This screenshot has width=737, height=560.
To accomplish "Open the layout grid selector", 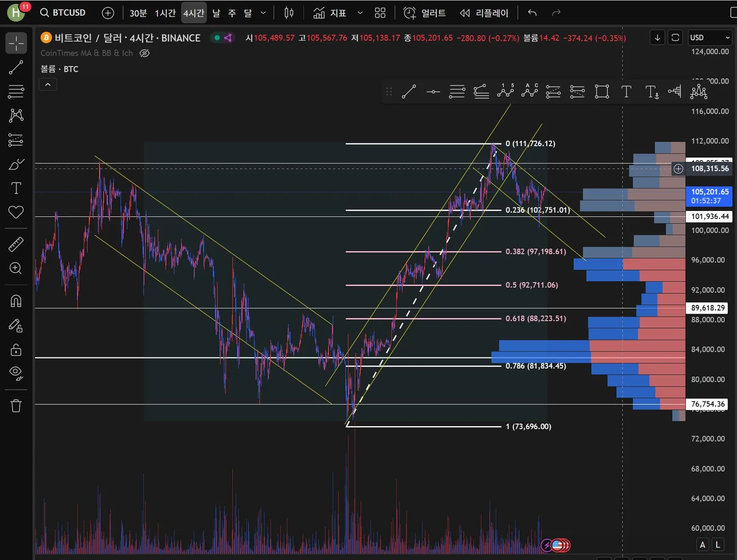I will coord(380,13).
